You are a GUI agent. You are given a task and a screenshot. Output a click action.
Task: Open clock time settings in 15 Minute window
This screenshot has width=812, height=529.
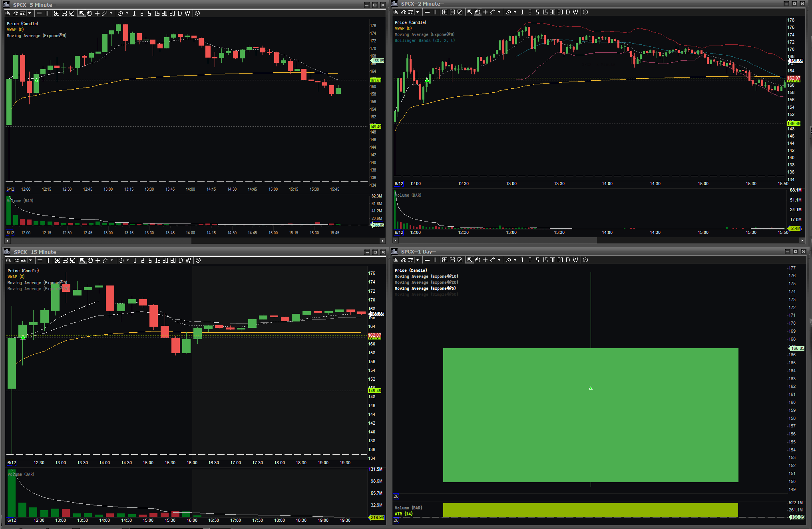pos(121,260)
